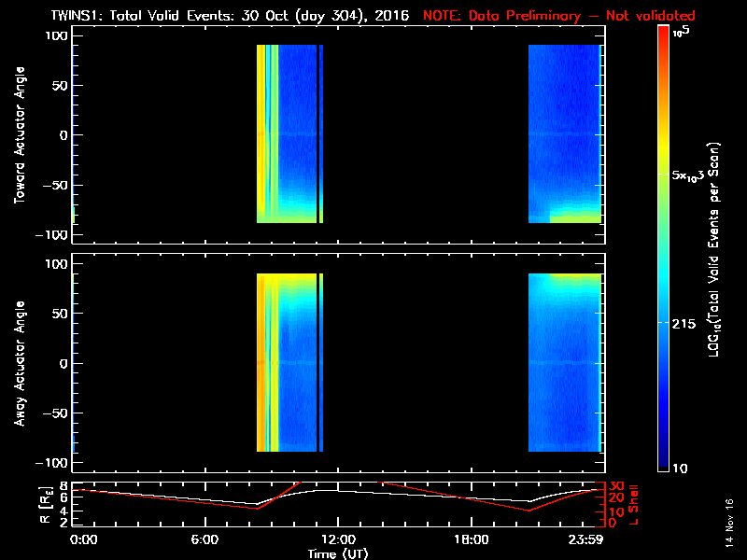Click the '0' tick in the Toward panel
The image size is (747, 560).
[63, 135]
